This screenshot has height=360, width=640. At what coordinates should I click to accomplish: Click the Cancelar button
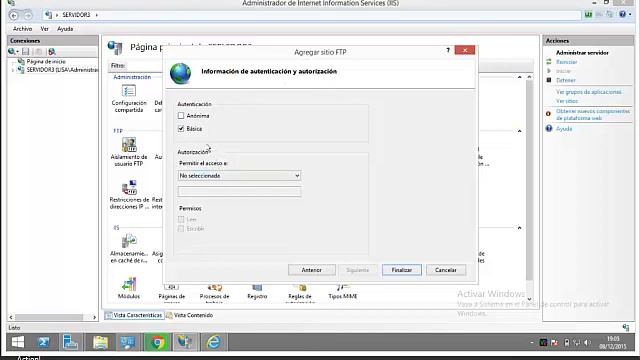[x=446, y=270]
